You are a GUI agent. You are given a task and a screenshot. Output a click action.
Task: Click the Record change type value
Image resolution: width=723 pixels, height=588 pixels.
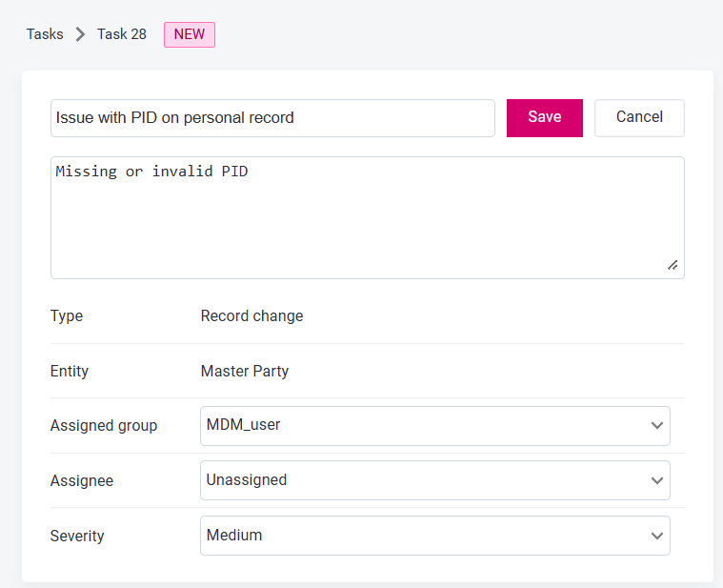(251, 316)
